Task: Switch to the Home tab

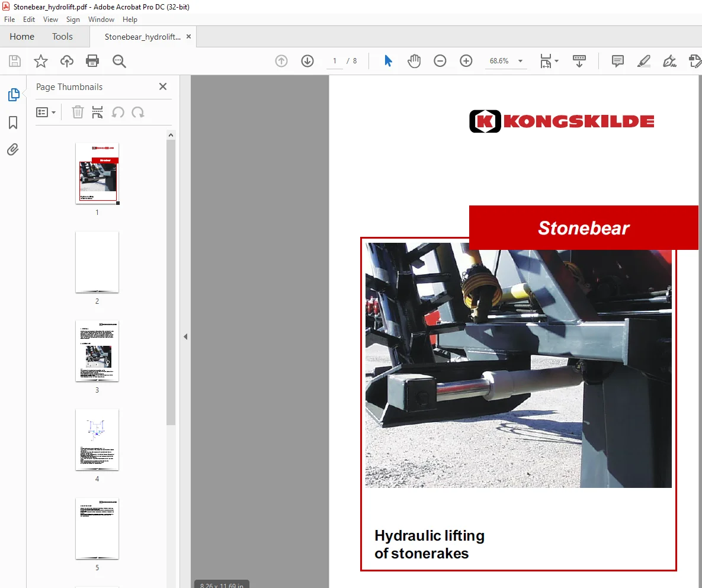Action: (22, 36)
